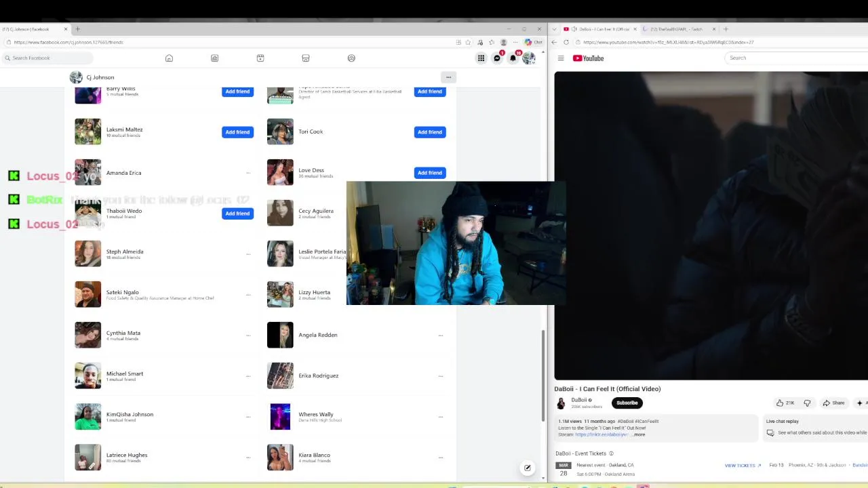Dislike the DaBoii video

(807, 403)
